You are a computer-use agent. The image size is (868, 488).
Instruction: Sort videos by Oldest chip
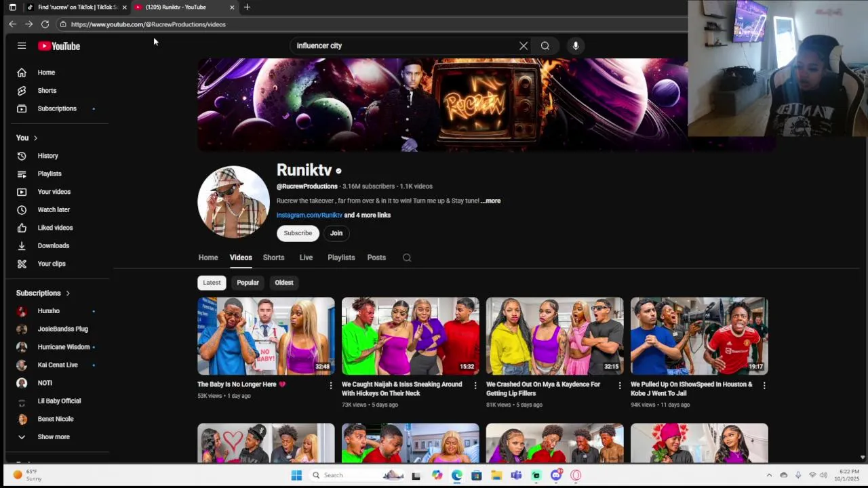284,283
